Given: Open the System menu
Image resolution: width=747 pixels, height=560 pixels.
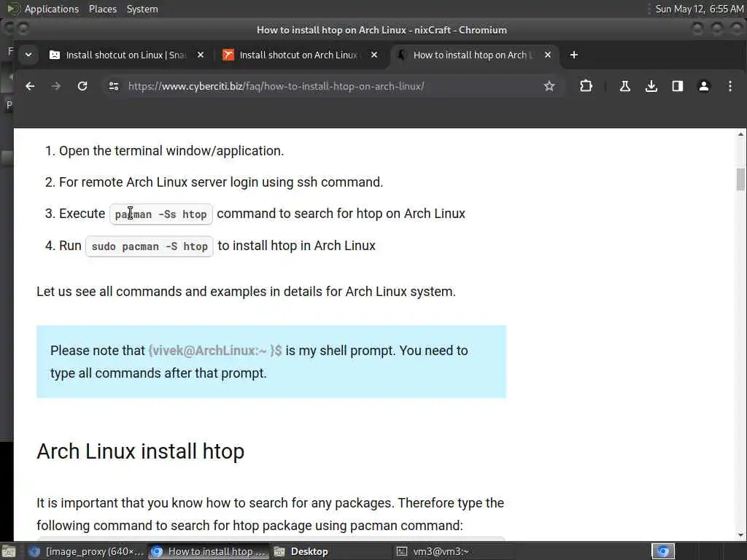Looking at the screenshot, I should [x=142, y=9].
